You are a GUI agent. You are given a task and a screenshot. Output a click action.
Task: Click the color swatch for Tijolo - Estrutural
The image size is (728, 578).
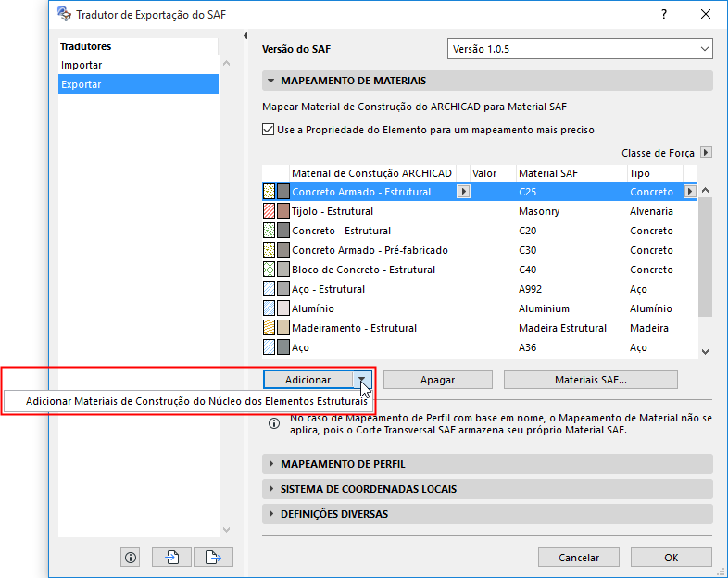[x=283, y=211]
